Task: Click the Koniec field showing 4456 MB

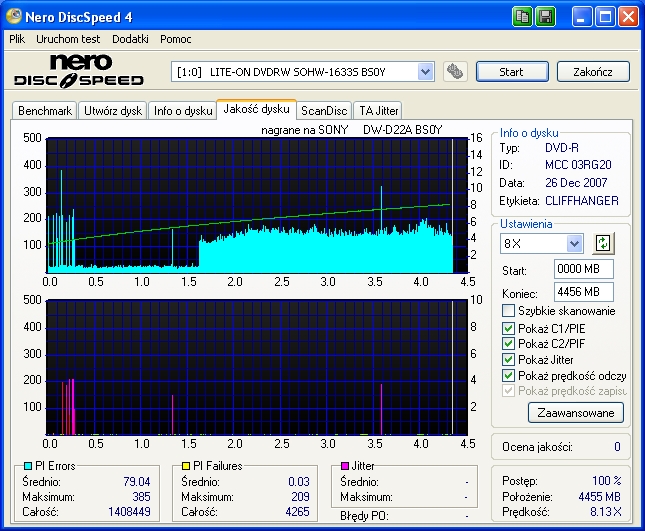Action: pos(584,292)
